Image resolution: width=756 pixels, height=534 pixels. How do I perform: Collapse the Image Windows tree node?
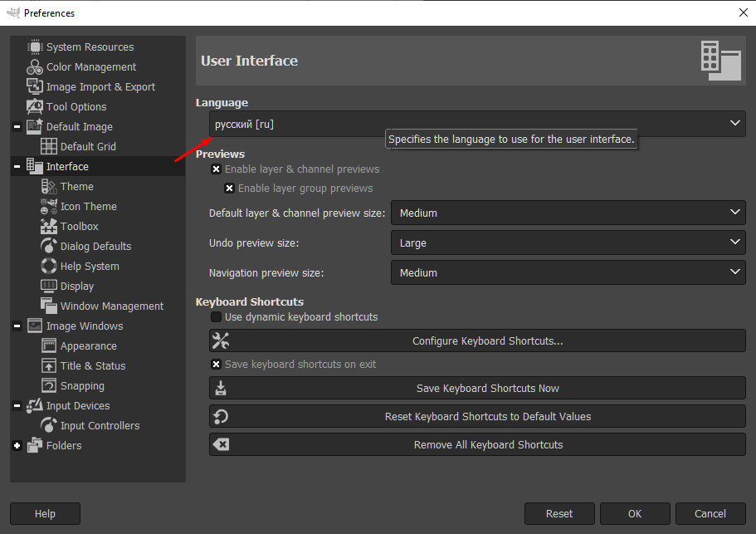17,326
